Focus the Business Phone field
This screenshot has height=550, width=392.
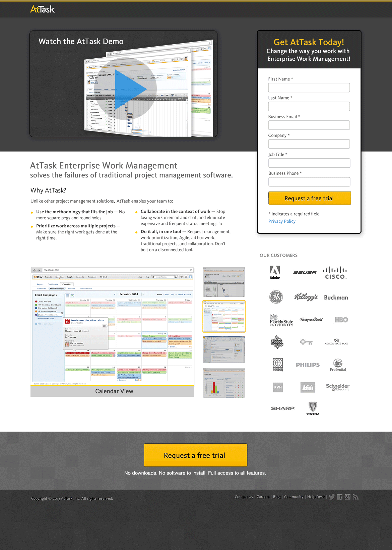point(309,182)
